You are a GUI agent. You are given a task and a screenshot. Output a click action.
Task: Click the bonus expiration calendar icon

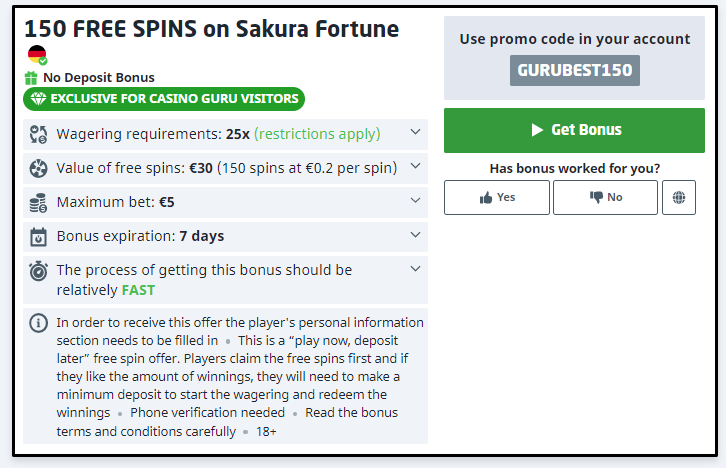pos(39,237)
